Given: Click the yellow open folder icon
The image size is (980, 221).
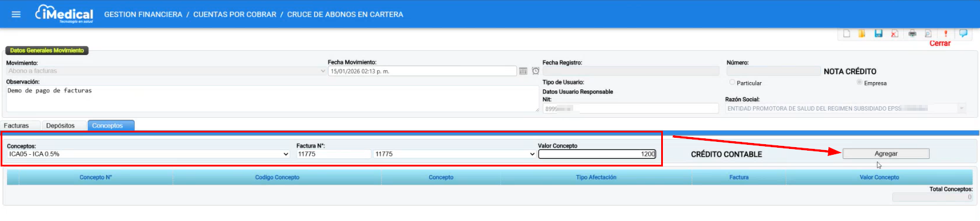Looking at the screenshot, I should [x=862, y=34].
